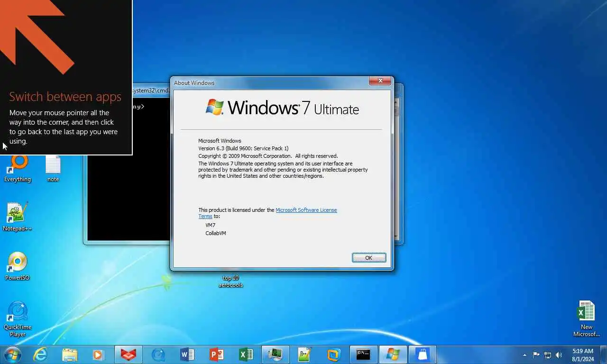The width and height of the screenshot is (607, 364).
Task: Select the QuickTime Player desktop shortcut
Action: point(18,319)
